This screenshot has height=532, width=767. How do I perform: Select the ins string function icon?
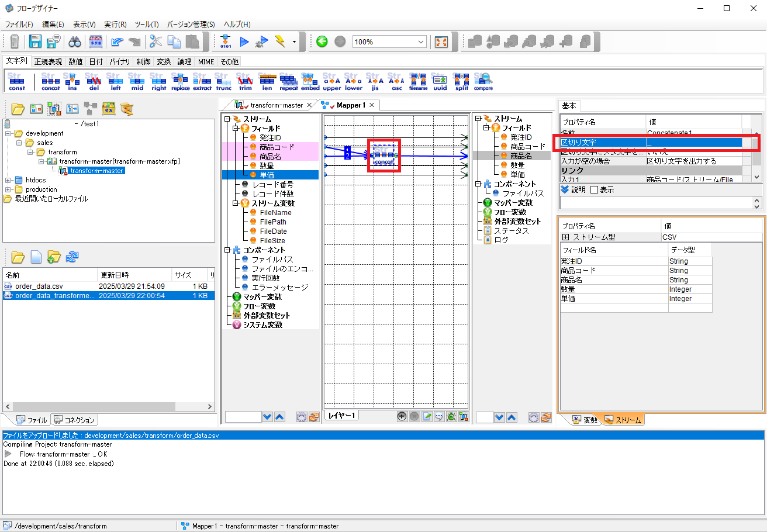72,81
